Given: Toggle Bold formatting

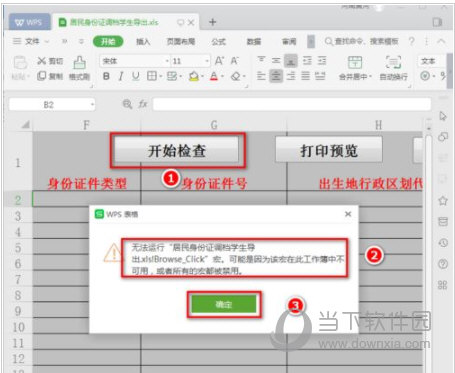Looking at the screenshot, I should pyautogui.click(x=106, y=76).
